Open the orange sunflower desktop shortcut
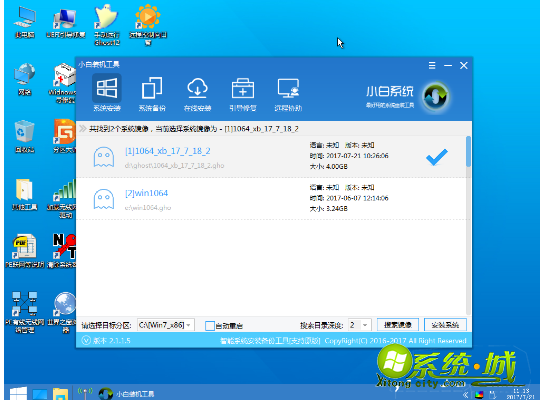Screen dimensions: 540x400 (148, 25)
